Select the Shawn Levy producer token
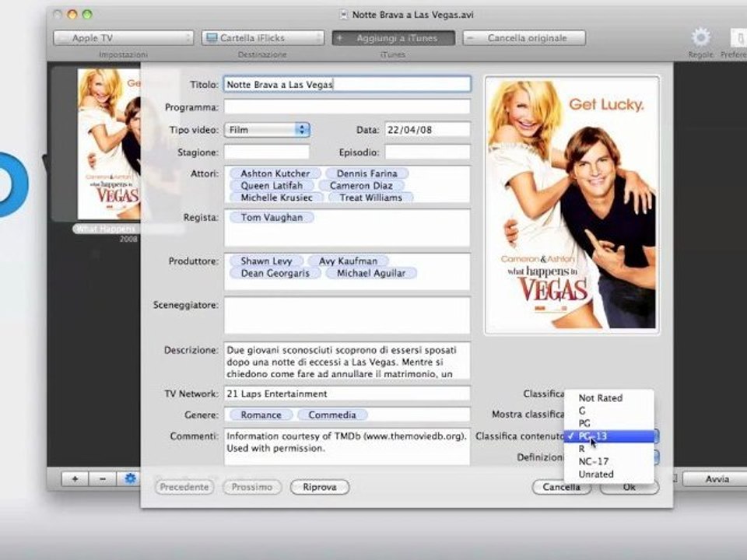This screenshot has height=560, width=747. 266,261
